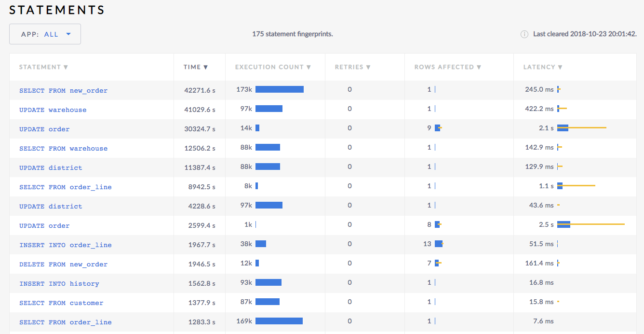Click rows affected bar showing 13
This screenshot has width=644, height=334.
(439, 244)
